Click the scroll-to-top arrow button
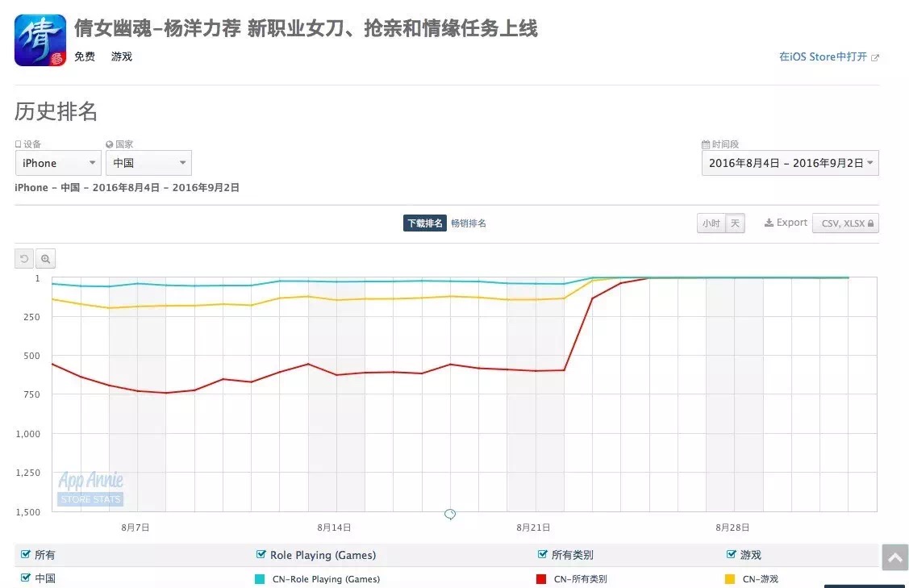The width and height of the screenshot is (909, 588). tap(895, 558)
